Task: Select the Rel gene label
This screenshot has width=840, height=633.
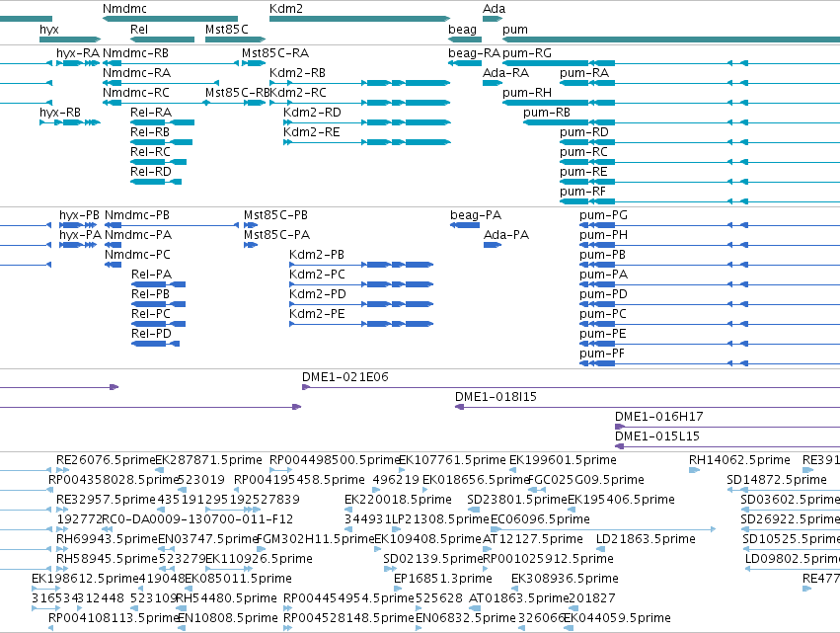Action: pos(139,30)
